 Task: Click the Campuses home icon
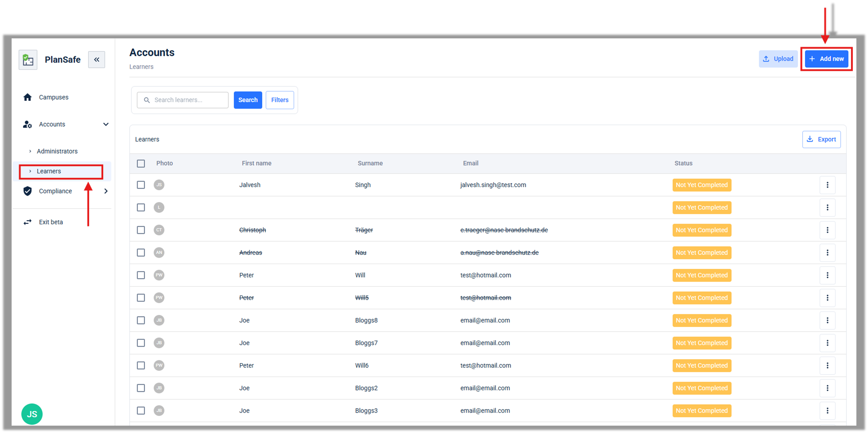click(x=28, y=97)
